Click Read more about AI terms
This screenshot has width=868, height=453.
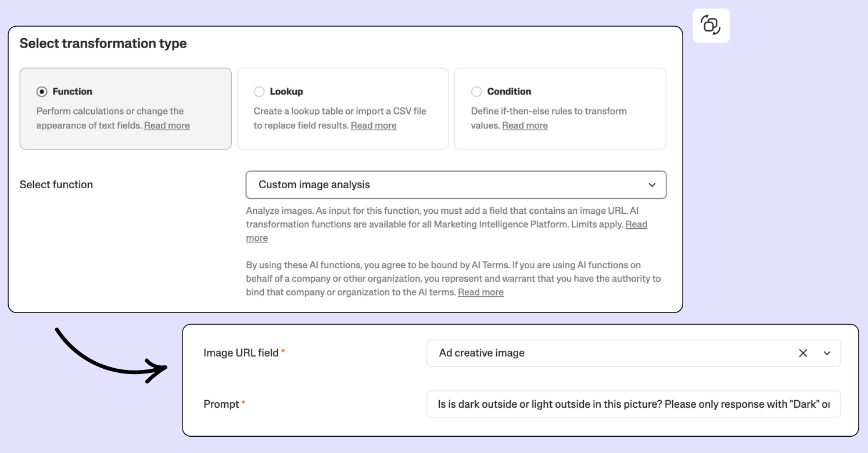(480, 292)
